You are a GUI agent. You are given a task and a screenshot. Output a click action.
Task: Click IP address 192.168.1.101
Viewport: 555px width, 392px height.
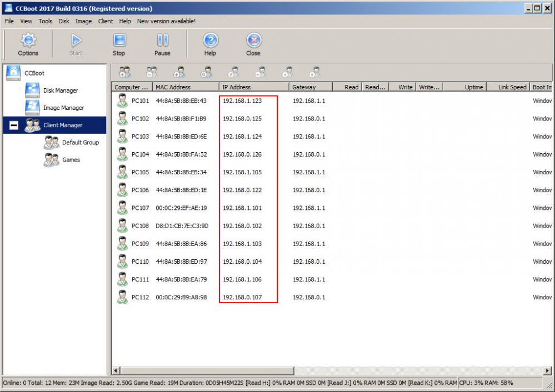(x=242, y=208)
